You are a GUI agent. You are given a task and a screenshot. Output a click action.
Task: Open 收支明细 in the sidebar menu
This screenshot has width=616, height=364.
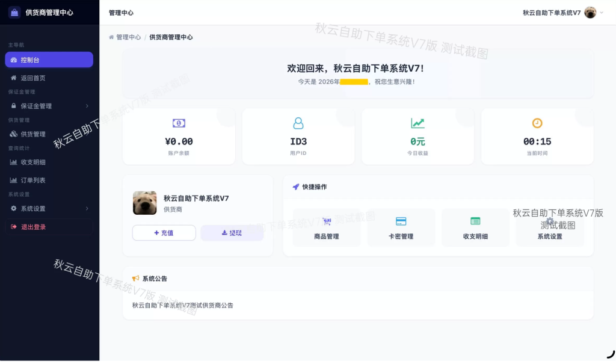coord(49,162)
